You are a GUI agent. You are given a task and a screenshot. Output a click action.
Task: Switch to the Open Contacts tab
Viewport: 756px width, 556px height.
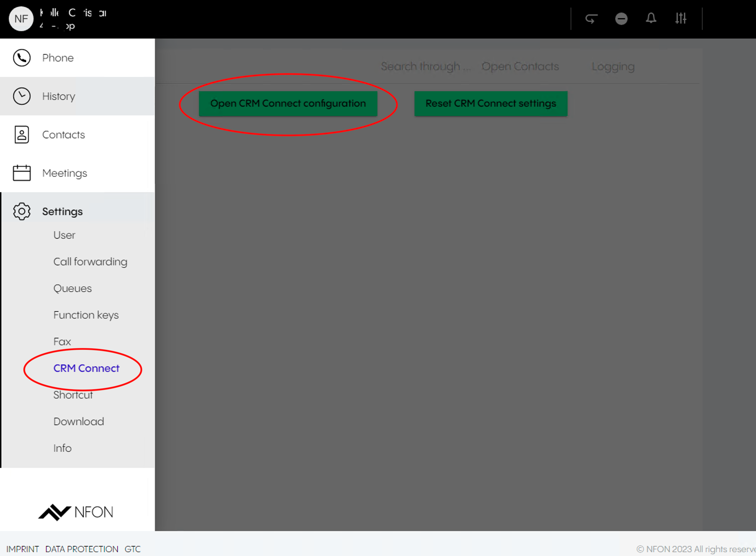(x=520, y=67)
